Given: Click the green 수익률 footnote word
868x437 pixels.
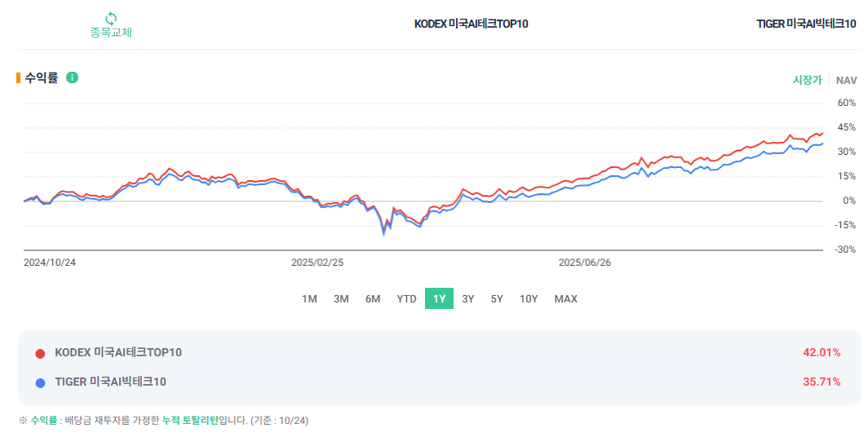Looking at the screenshot, I should point(44,421).
